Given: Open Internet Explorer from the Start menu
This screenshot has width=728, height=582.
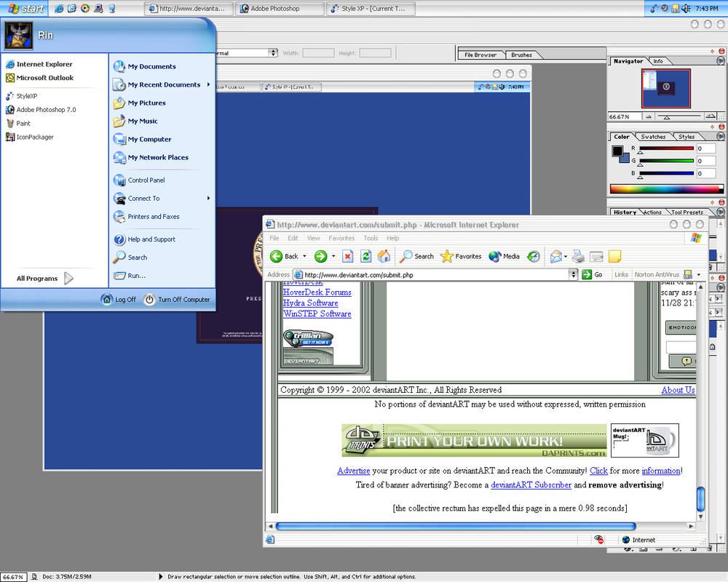Looking at the screenshot, I should (39, 64).
